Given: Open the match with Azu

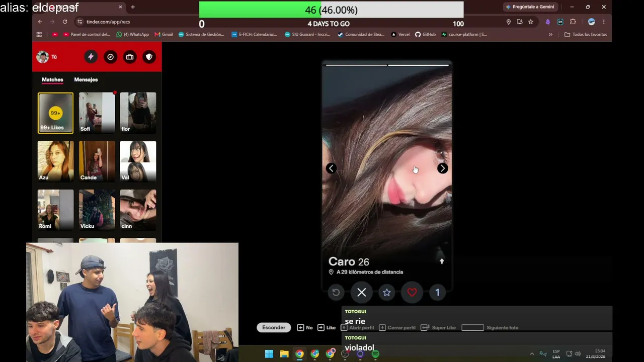Looking at the screenshot, I should pos(55,161).
